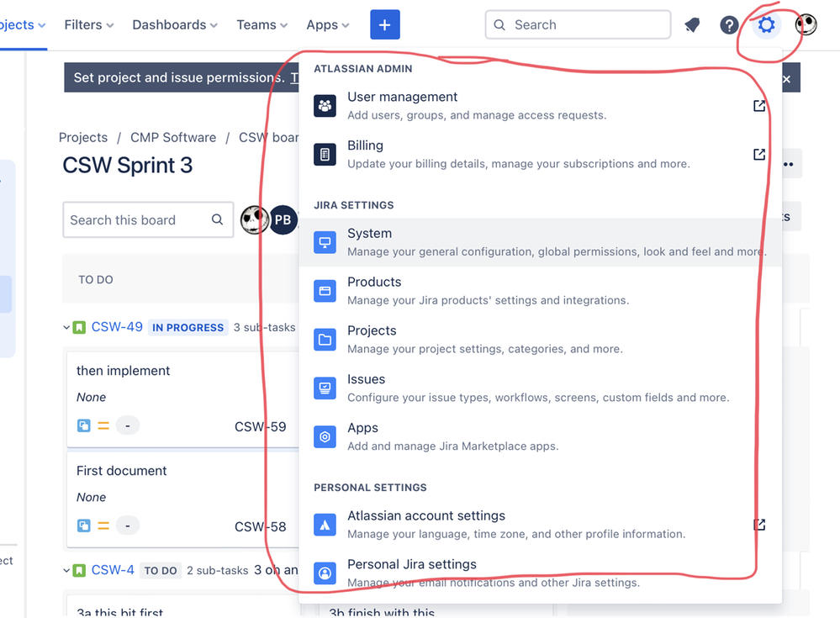Screen dimensions: 840x618
Task: Open the Filters dropdown menu
Action: click(88, 24)
